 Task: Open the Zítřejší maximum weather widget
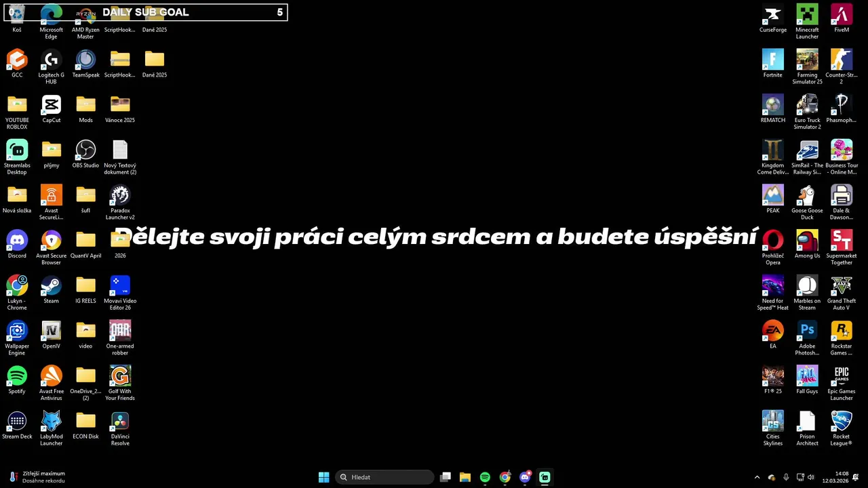[38, 477]
